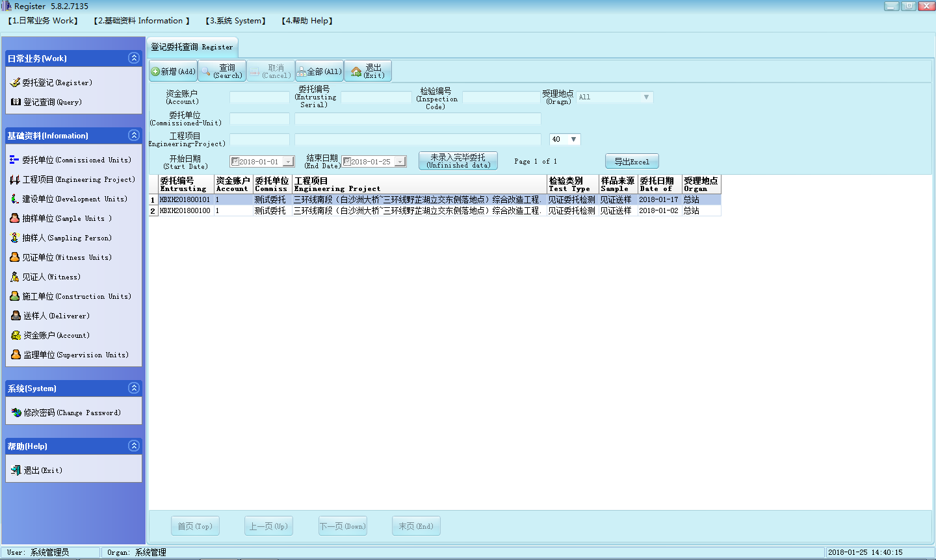
Task: Open Register (委托登记) in the Work panel
Action: coord(57,83)
